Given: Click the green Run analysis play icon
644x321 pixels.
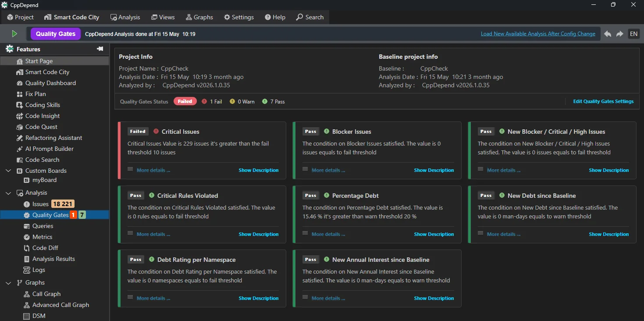Looking at the screenshot, I should [x=14, y=34].
